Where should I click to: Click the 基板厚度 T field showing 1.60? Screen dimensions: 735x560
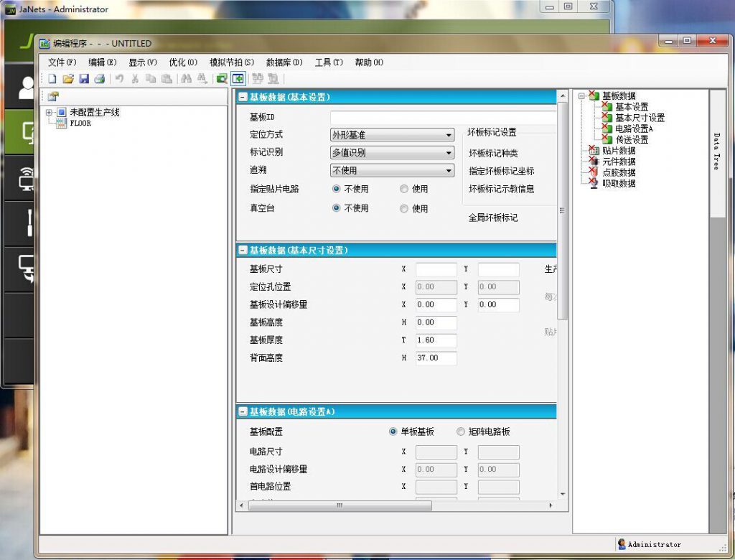[436, 340]
